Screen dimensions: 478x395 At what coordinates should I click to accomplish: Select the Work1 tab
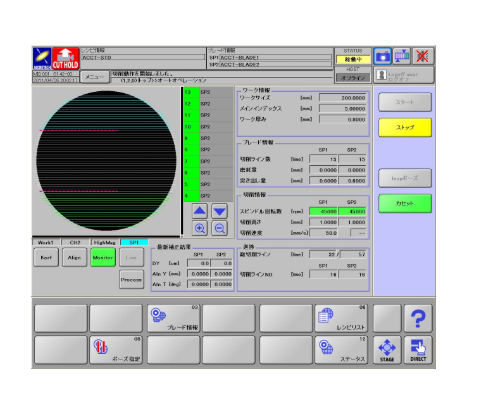pos(46,242)
